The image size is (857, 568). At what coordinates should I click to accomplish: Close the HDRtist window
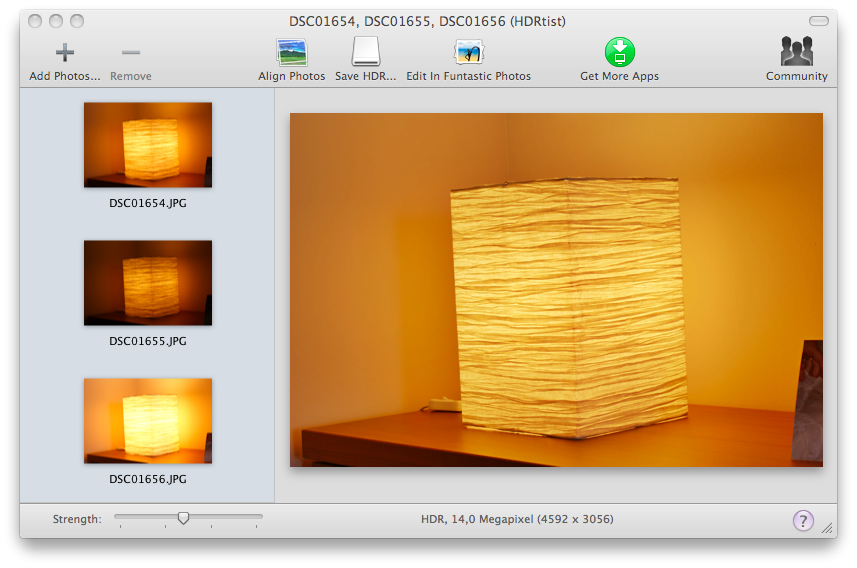(35, 21)
